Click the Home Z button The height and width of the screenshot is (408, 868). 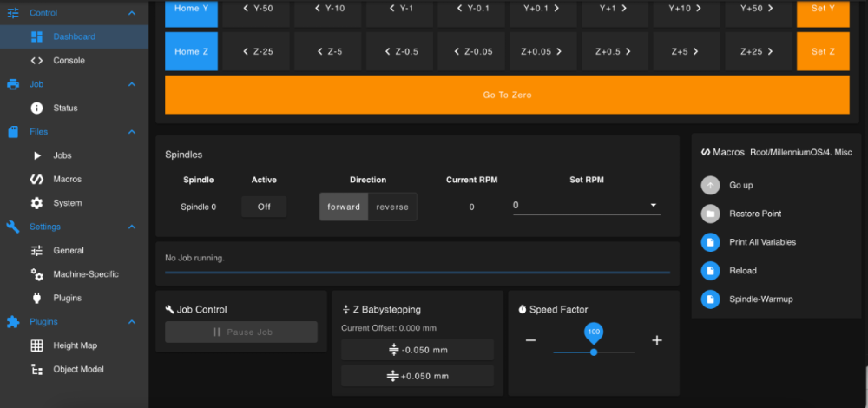192,51
